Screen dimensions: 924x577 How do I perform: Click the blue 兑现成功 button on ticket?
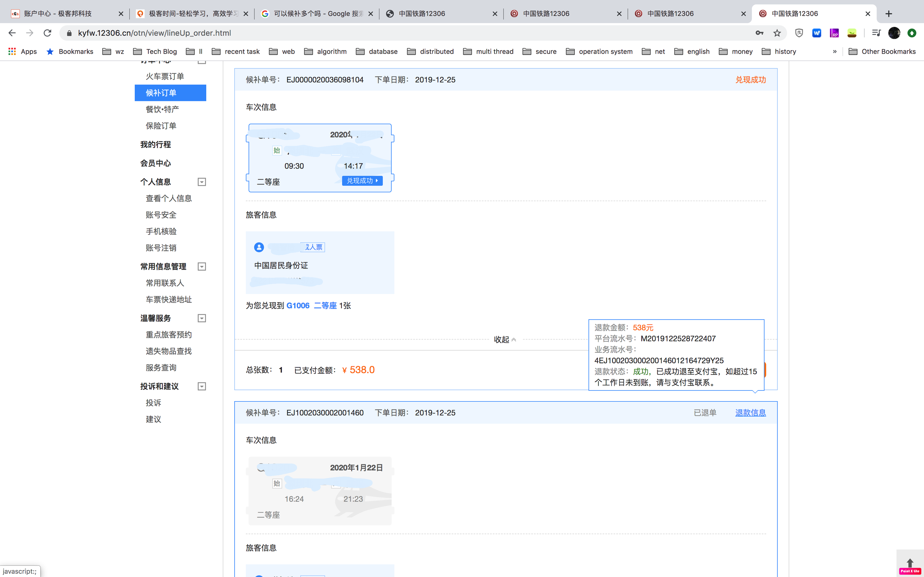pos(362,181)
